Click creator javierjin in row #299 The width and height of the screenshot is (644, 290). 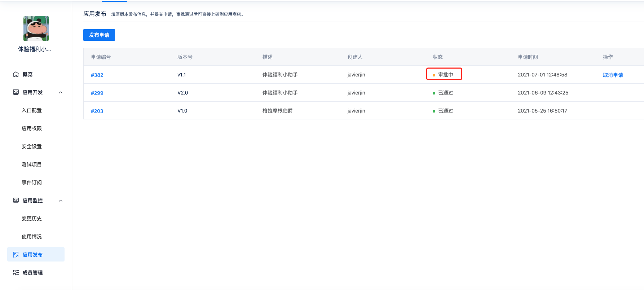point(356,93)
